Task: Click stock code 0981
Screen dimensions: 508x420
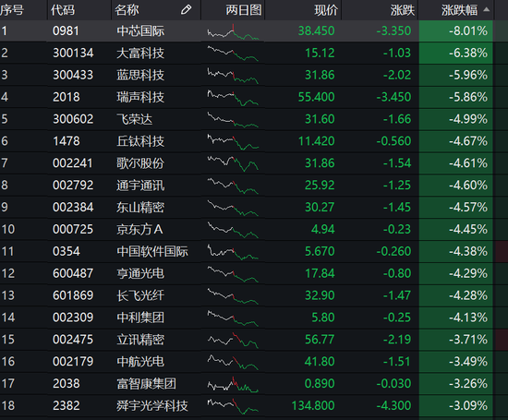Action: (x=66, y=31)
